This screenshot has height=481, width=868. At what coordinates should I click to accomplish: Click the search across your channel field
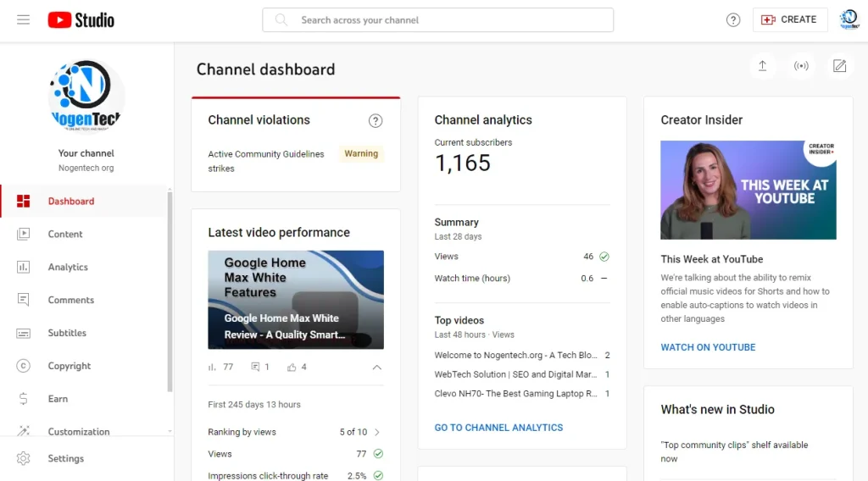pos(437,20)
